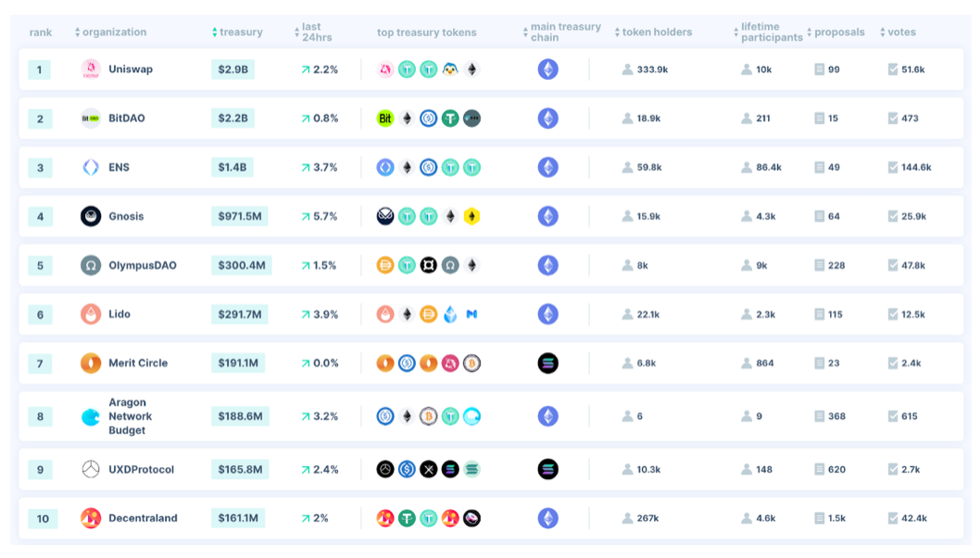
Task: Click the 333.9k token holders value
Action: [652, 70]
